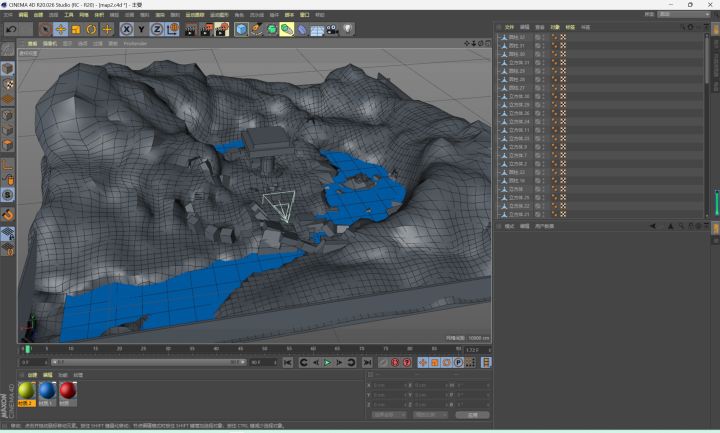This screenshot has width=720, height=433.
Task: Render to Picture Viewer icon
Action: 206,29
